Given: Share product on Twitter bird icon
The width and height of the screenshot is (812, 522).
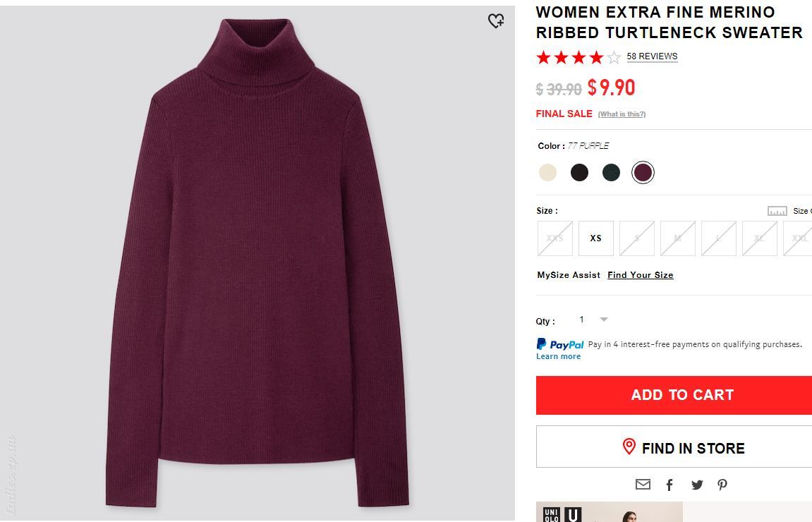Looking at the screenshot, I should coord(697,485).
